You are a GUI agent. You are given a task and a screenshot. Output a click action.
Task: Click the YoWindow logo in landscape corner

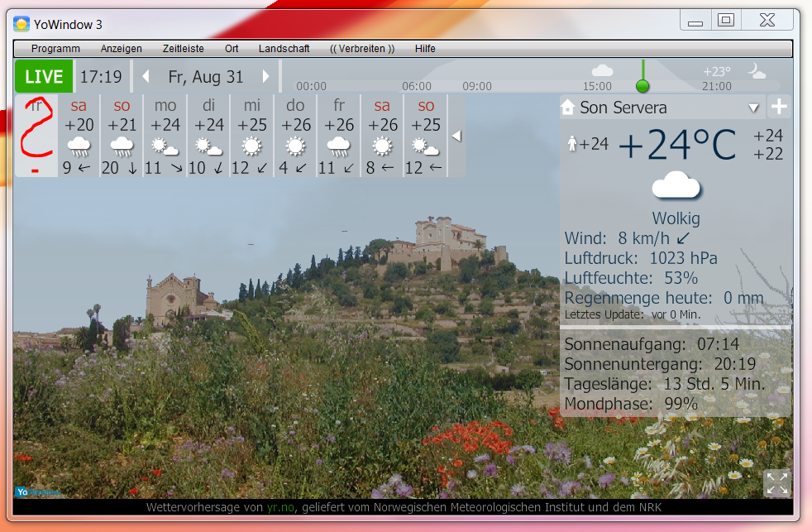coord(37,491)
